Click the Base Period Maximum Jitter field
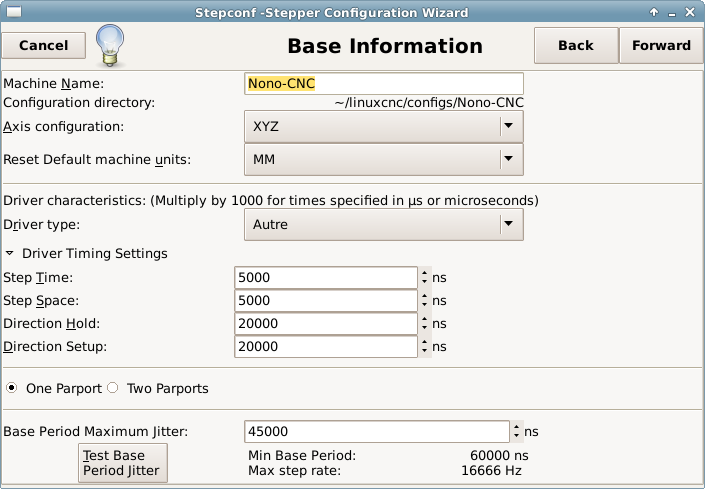This screenshot has height=489, width=705. tap(377, 431)
